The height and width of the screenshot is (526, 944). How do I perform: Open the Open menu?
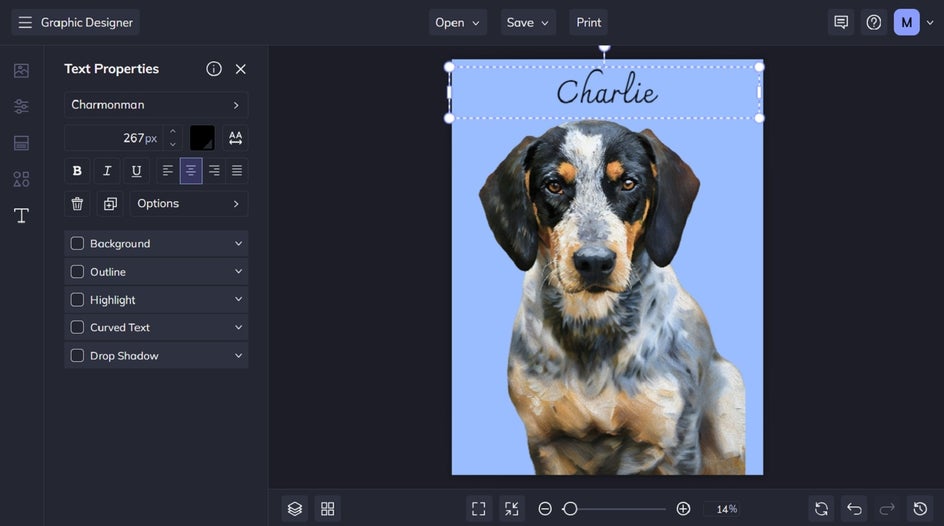(x=458, y=22)
